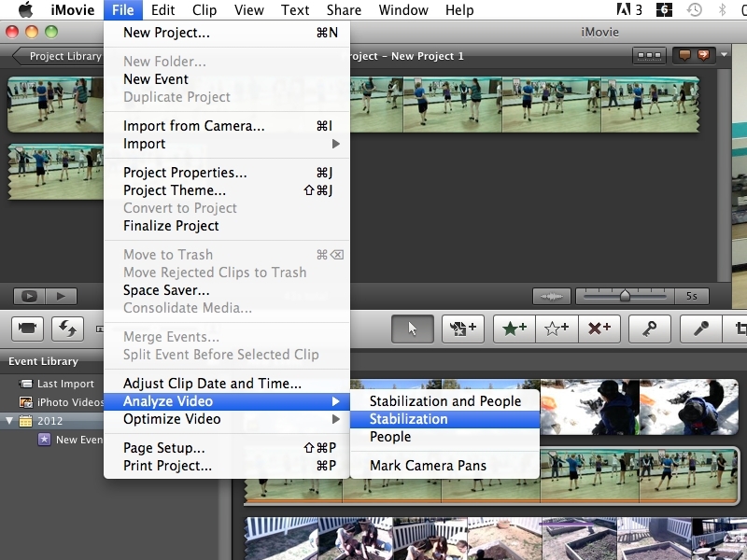The image size is (747, 560).
Task: Open the voiceover microphone tool
Action: [701, 329]
